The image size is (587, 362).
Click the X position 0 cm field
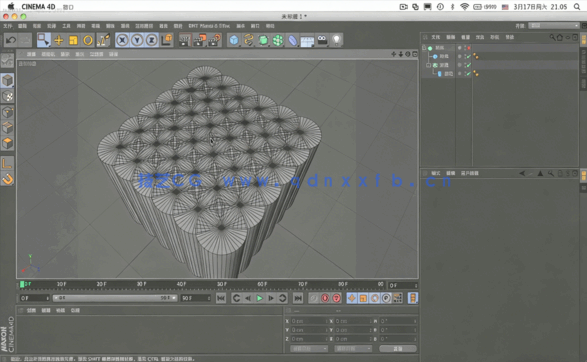[309, 321]
